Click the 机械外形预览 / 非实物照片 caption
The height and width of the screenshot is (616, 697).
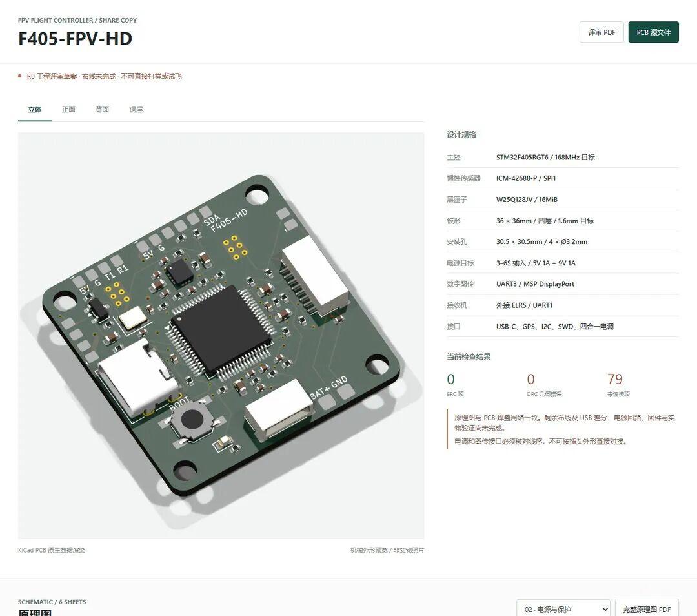(387, 550)
